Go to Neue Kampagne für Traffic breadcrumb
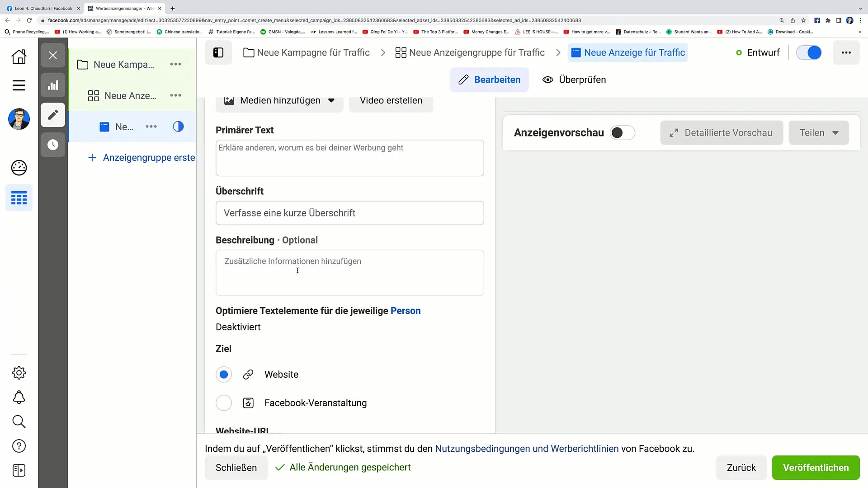This screenshot has width=868, height=488. pyautogui.click(x=307, y=52)
